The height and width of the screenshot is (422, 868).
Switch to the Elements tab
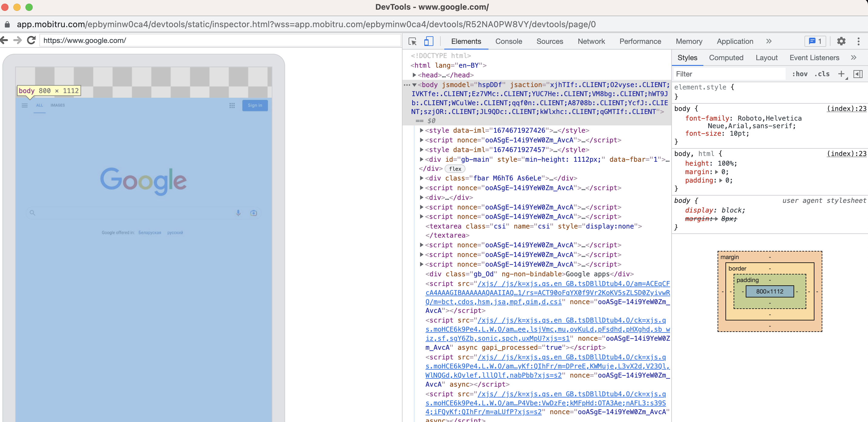466,41
